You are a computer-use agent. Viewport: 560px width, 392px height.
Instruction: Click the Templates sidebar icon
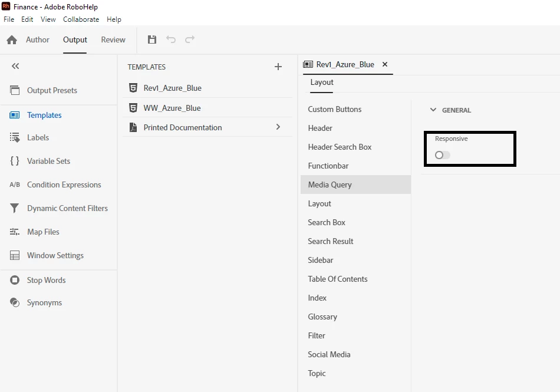pyautogui.click(x=15, y=115)
